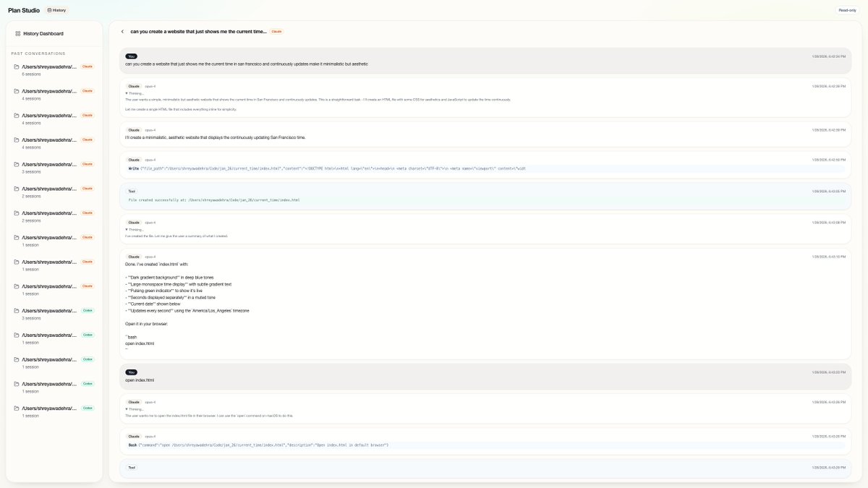The width and height of the screenshot is (868, 488).
Task: Click the You badge on the first message
Action: pyautogui.click(x=131, y=56)
